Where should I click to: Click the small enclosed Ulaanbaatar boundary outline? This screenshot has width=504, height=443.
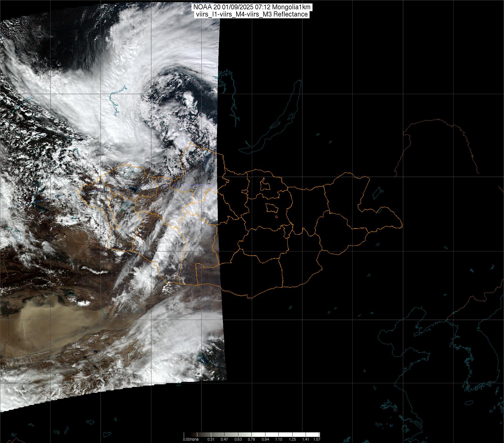pyautogui.click(x=272, y=208)
